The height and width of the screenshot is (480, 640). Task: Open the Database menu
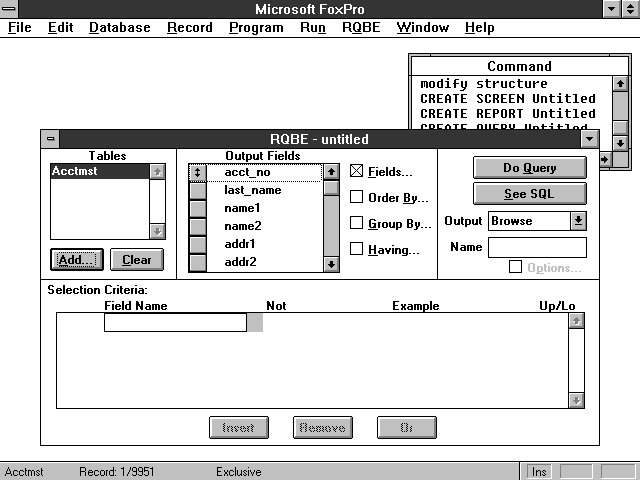(x=119, y=27)
